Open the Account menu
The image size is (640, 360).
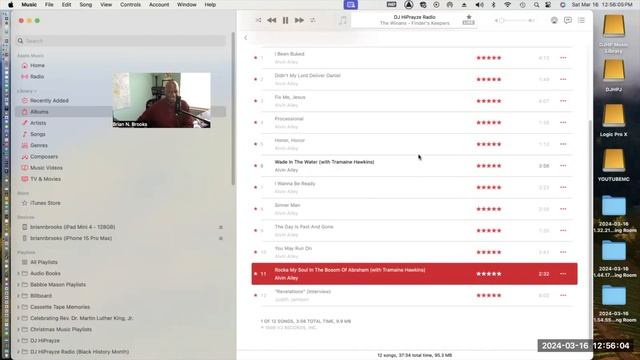(x=159, y=4)
